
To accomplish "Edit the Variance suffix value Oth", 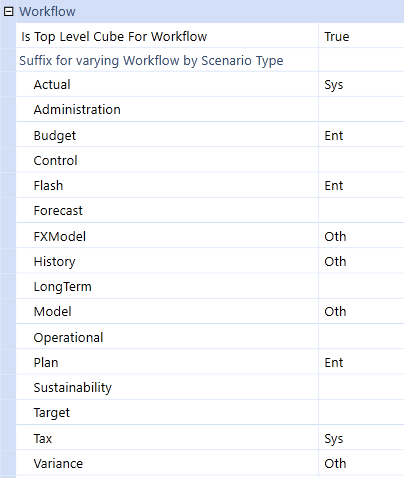I will [x=361, y=463].
